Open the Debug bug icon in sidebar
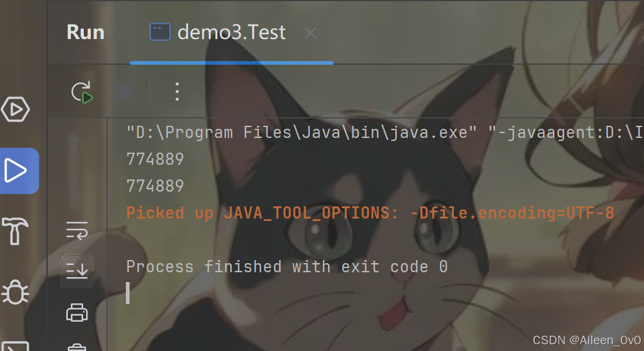This screenshot has height=351, width=644. point(16,292)
